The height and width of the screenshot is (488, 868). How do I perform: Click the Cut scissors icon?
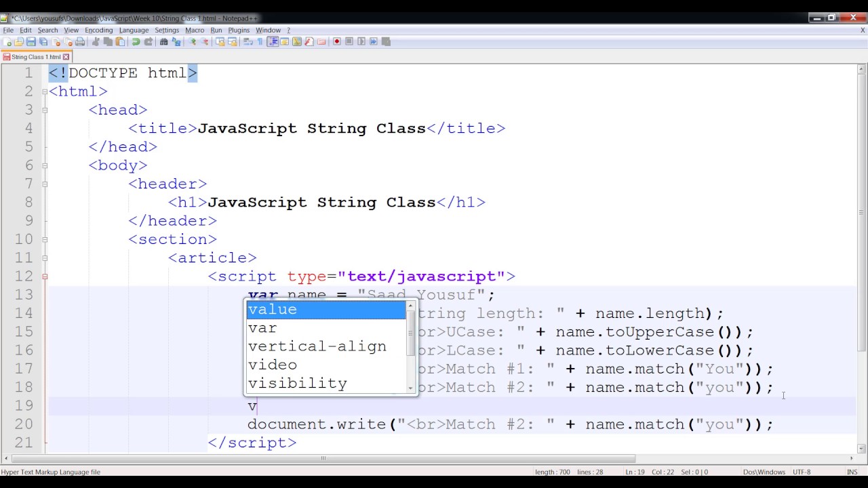(x=96, y=42)
